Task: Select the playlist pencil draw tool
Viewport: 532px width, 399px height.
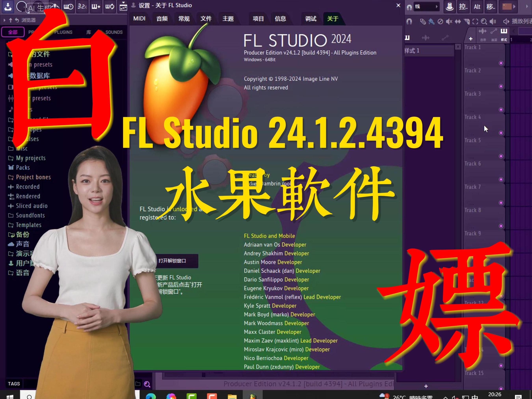Action: click(423, 22)
